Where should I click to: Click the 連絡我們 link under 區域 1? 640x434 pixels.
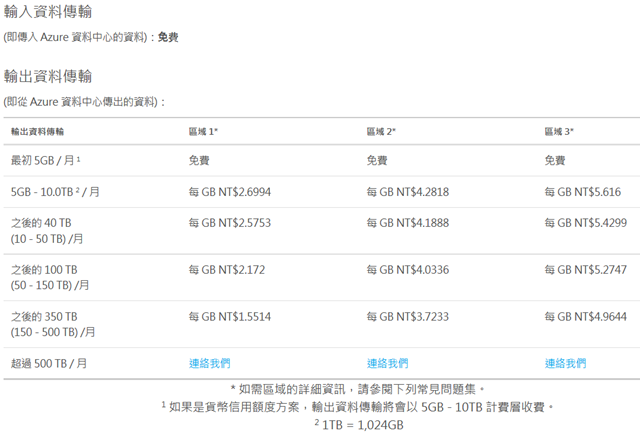pyautogui.click(x=209, y=363)
